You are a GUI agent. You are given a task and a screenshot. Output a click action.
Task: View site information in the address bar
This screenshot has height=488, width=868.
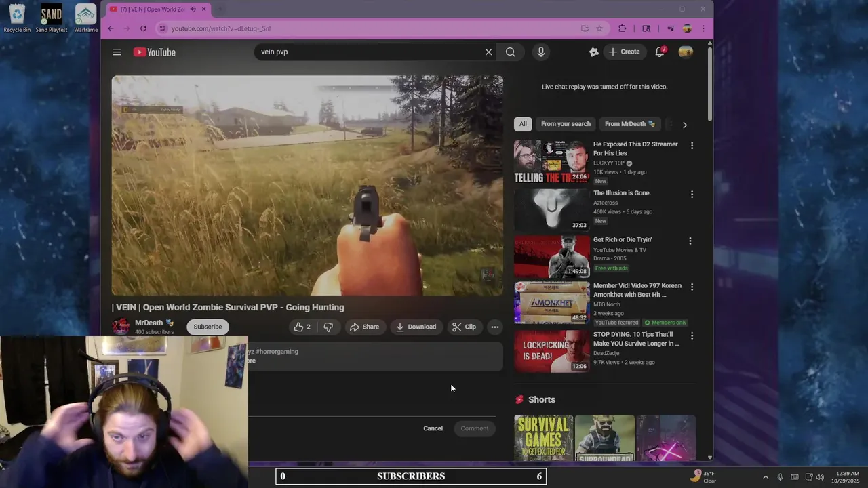pyautogui.click(x=162, y=28)
